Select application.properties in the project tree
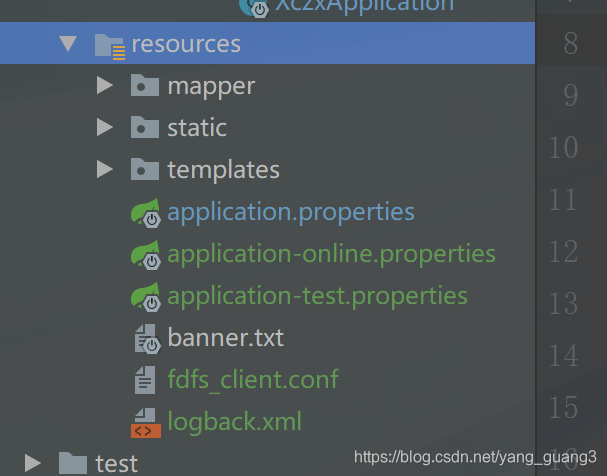Viewport: 607px width, 476px height. (290, 212)
